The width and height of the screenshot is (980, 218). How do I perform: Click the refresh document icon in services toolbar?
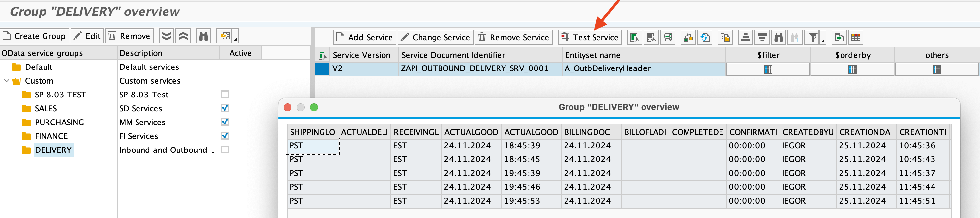705,37
